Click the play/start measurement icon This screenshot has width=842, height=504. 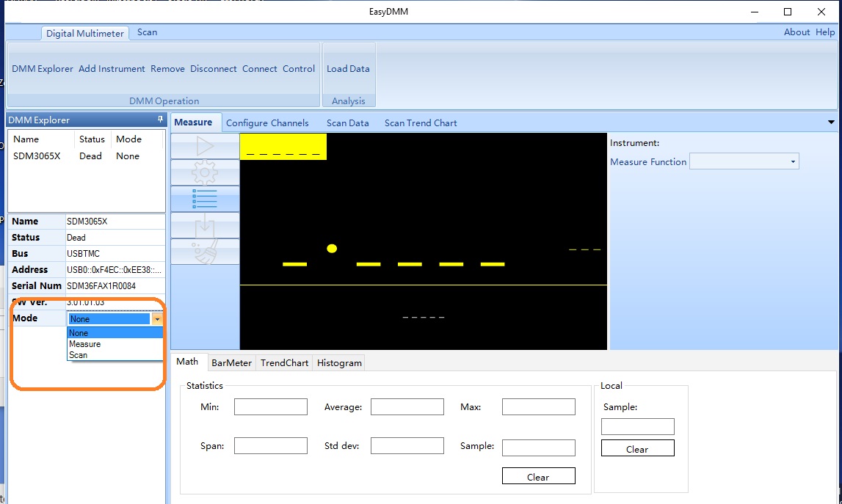(x=205, y=146)
